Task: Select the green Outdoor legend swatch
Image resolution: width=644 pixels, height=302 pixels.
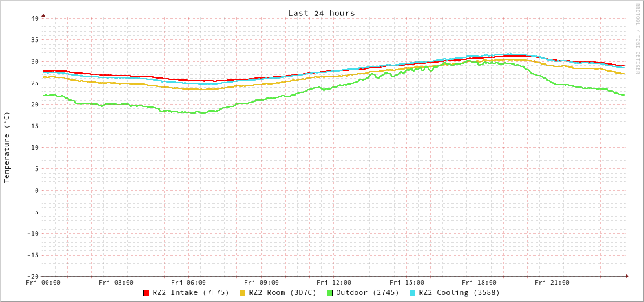Action: coord(329,293)
